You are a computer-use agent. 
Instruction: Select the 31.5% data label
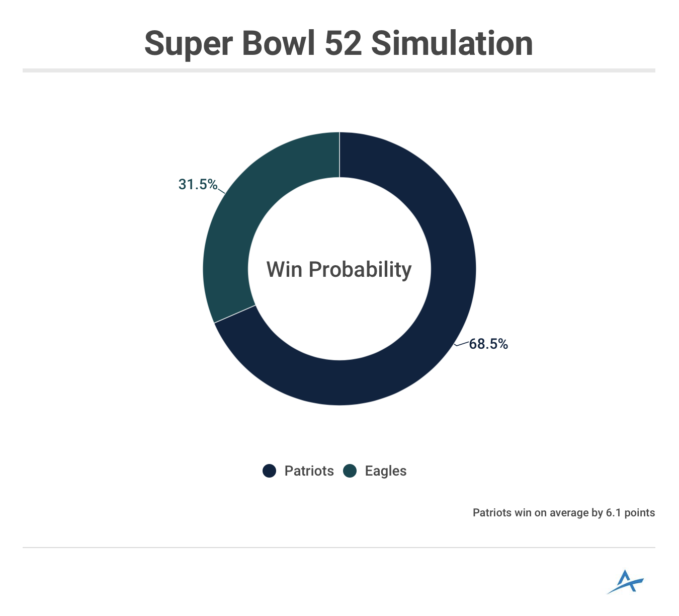click(198, 185)
